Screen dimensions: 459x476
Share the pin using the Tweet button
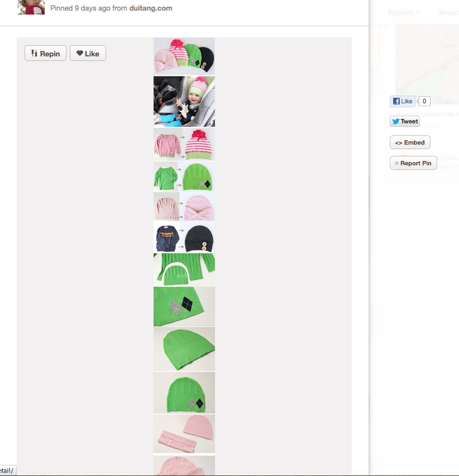coord(405,121)
